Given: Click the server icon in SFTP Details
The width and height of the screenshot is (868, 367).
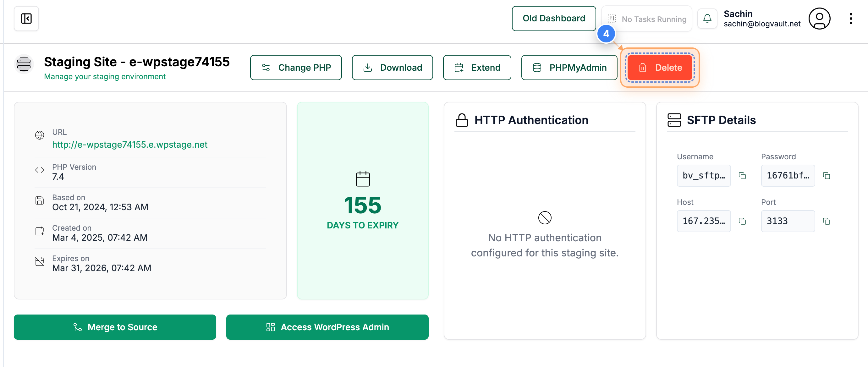Looking at the screenshot, I should click(674, 120).
